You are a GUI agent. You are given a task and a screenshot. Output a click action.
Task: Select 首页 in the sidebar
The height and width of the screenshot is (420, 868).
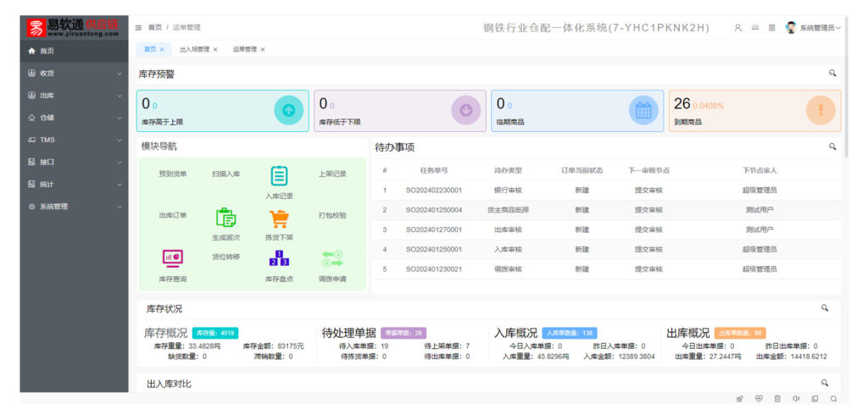pyautogui.click(x=75, y=51)
